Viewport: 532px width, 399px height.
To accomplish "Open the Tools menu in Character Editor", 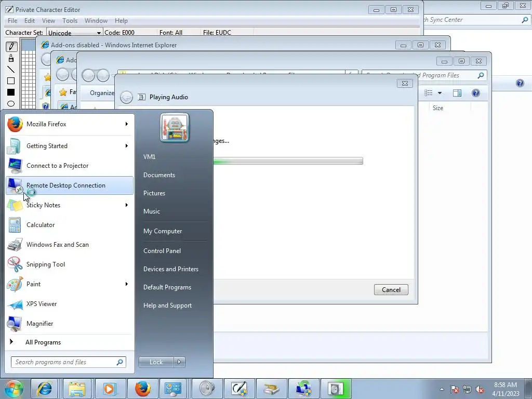I will [70, 21].
